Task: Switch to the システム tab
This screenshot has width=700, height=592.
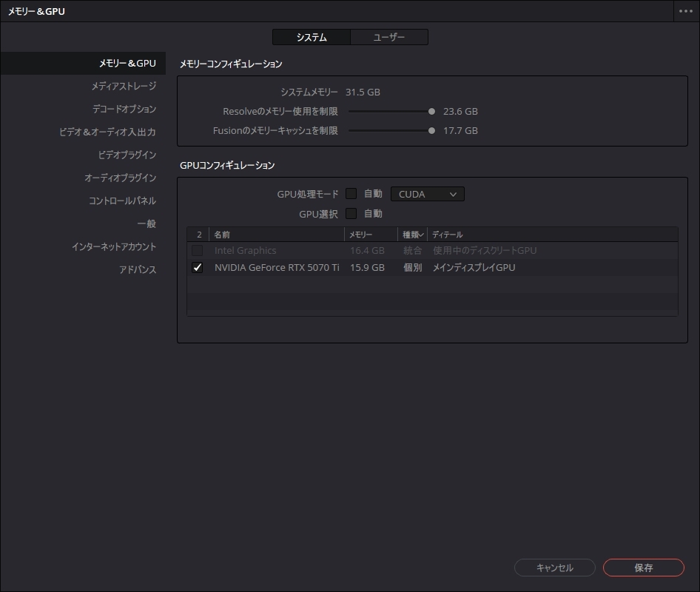Action: [312, 36]
